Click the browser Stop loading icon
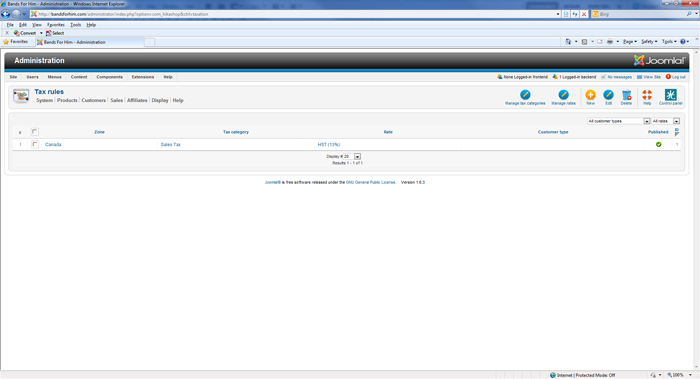The width and height of the screenshot is (700, 379). [584, 14]
